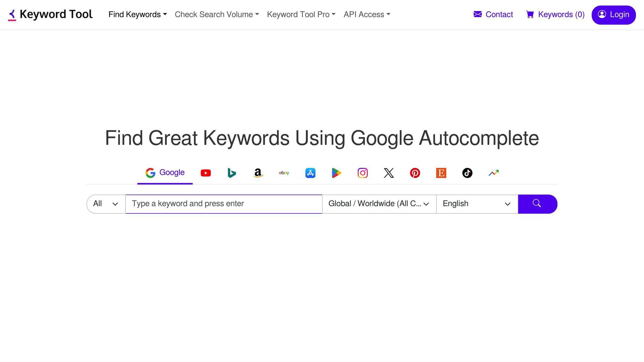Open the Etsy keyword tab

pyautogui.click(x=441, y=173)
